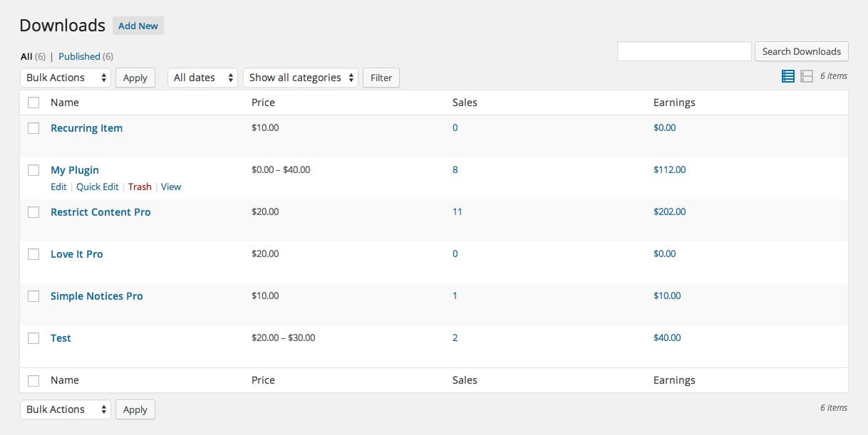Focus the search downloads text field
Image resolution: width=868 pixels, height=435 pixels.
pyautogui.click(x=684, y=51)
